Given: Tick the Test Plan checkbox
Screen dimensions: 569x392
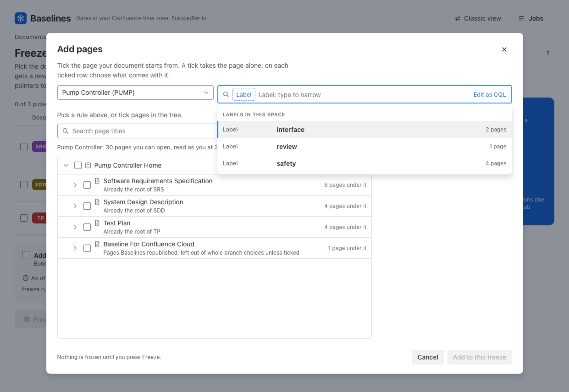Looking at the screenshot, I should pos(87,227).
